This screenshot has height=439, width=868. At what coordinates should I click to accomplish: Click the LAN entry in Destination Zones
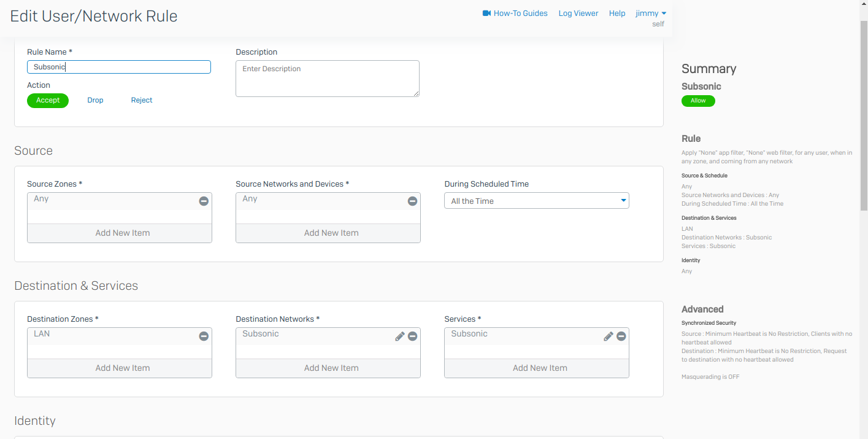point(42,334)
